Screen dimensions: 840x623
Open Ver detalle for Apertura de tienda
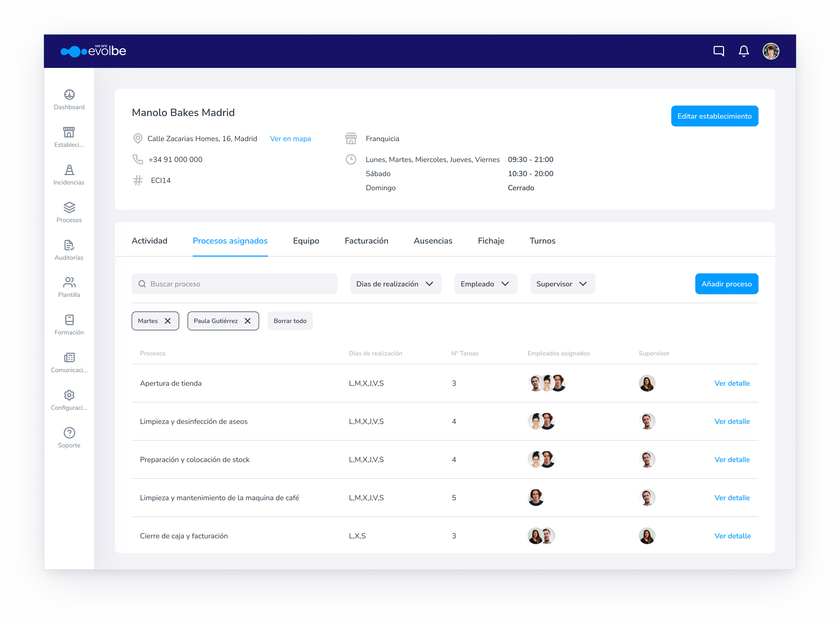(x=731, y=384)
